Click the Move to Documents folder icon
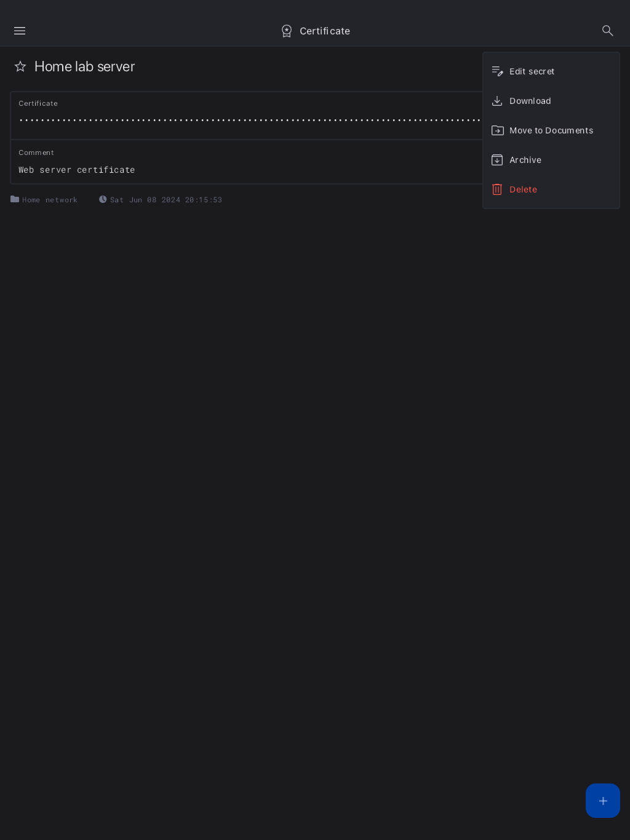 click(x=497, y=130)
